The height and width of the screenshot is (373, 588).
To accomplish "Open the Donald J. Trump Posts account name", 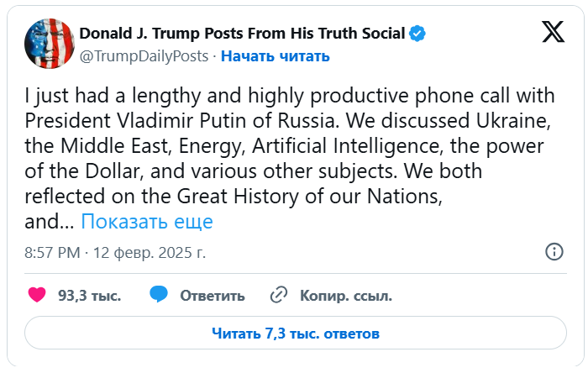I will tap(242, 34).
